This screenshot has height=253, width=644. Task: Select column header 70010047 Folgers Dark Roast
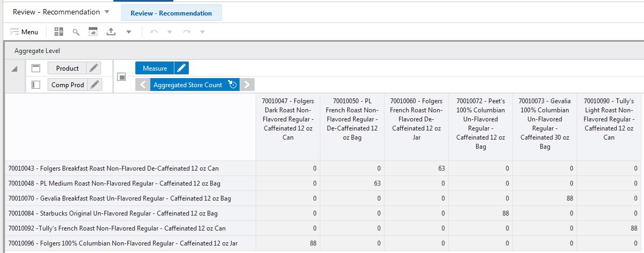(288, 127)
